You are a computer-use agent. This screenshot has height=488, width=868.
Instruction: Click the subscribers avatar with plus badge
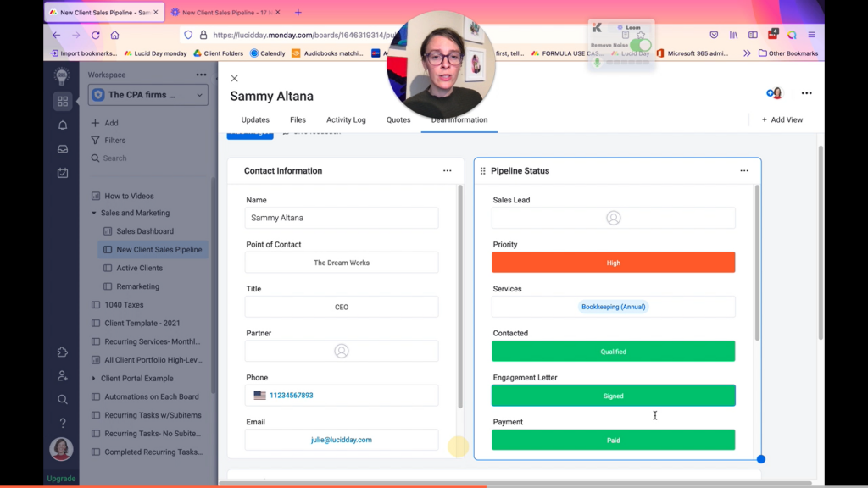click(x=775, y=93)
